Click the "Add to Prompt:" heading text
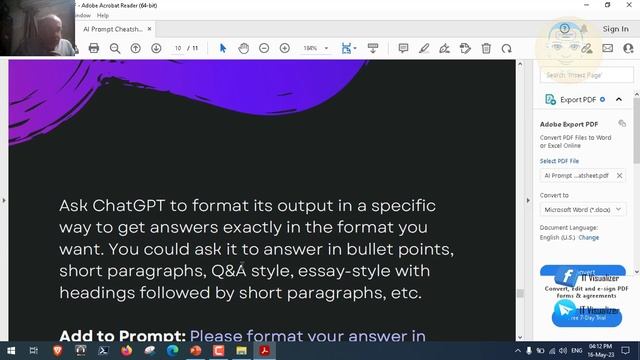 point(122,336)
